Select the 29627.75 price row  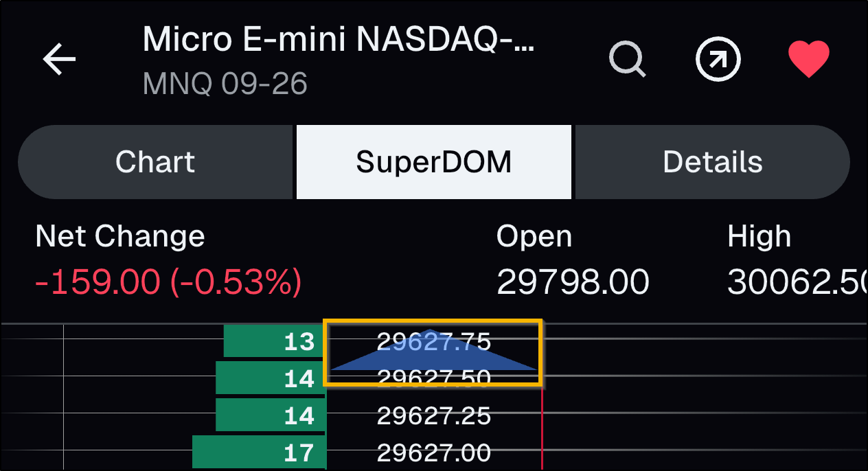pos(434,341)
